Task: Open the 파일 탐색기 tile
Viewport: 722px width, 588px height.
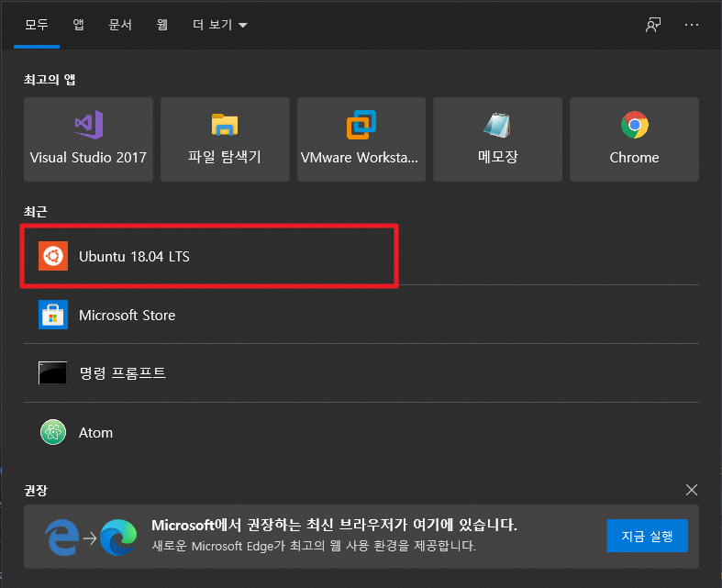Action: coord(225,139)
